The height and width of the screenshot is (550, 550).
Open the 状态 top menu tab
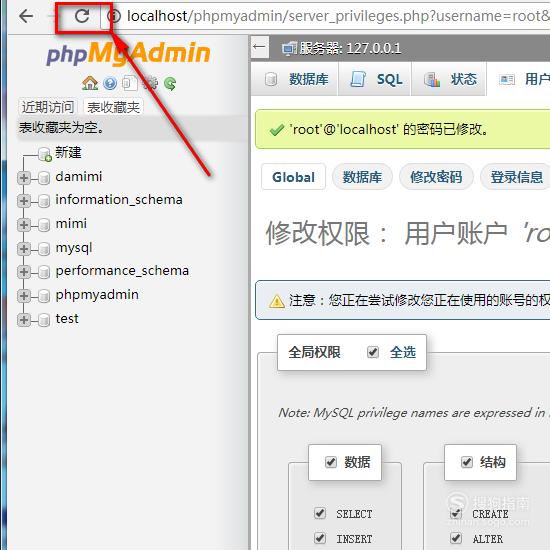pyautogui.click(x=448, y=79)
